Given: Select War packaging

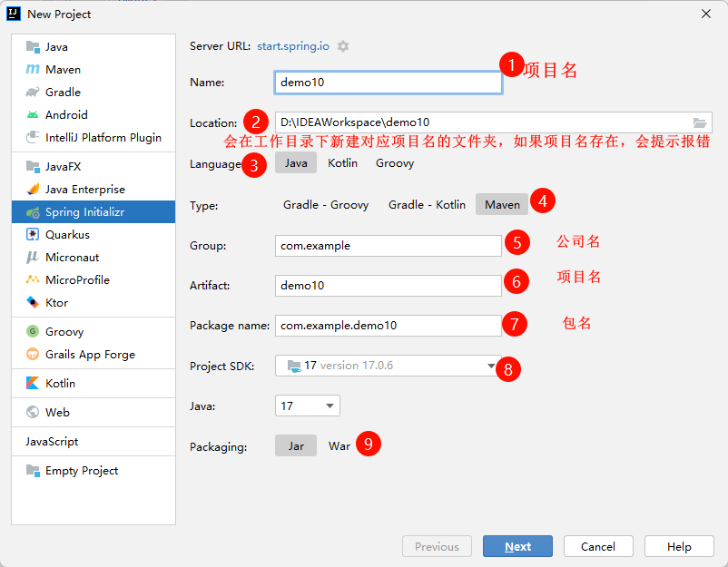Looking at the screenshot, I should coord(339,446).
